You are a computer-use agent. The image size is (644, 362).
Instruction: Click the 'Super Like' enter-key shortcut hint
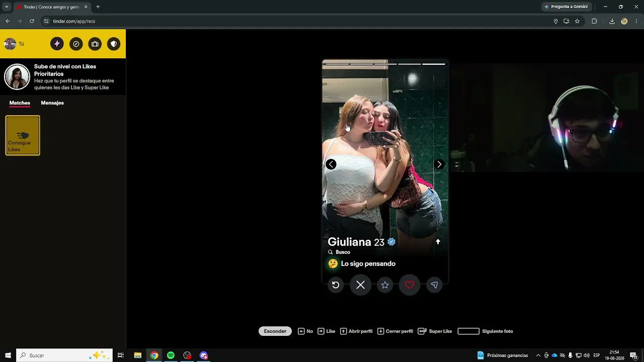tap(435, 331)
